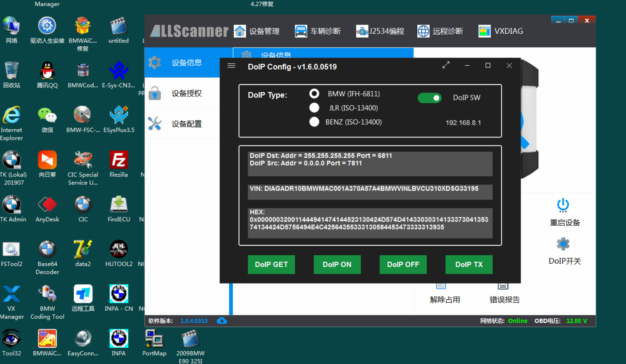Select 设备信息 in the sidebar
The height and width of the screenshot is (364, 626).
pyautogui.click(x=182, y=62)
